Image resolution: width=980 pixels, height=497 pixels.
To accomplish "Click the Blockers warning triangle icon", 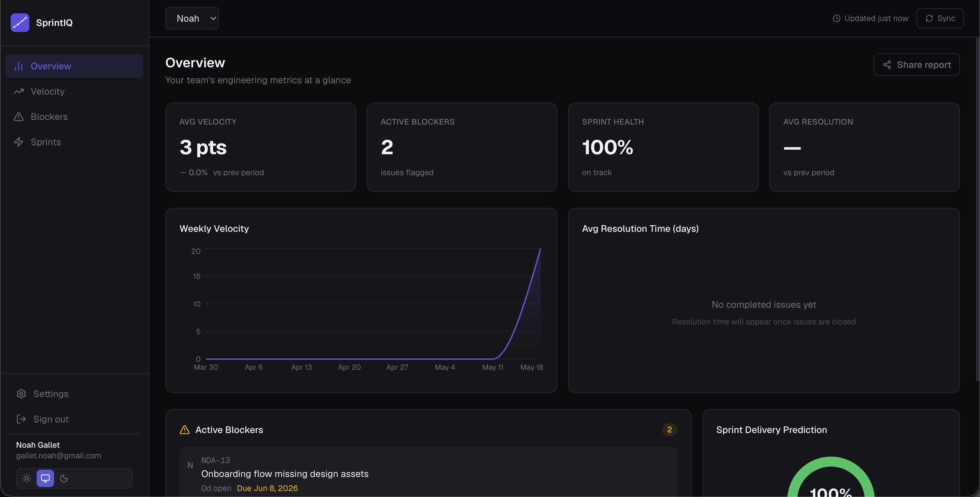I will coord(19,117).
